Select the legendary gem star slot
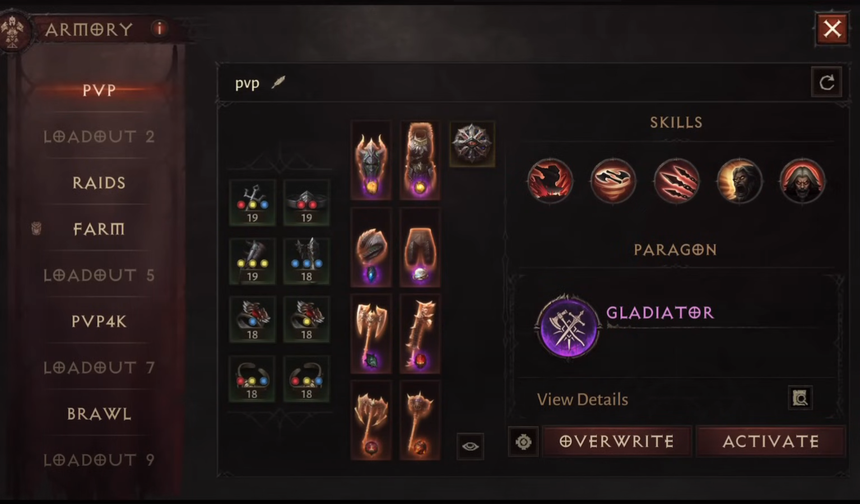 click(x=472, y=144)
